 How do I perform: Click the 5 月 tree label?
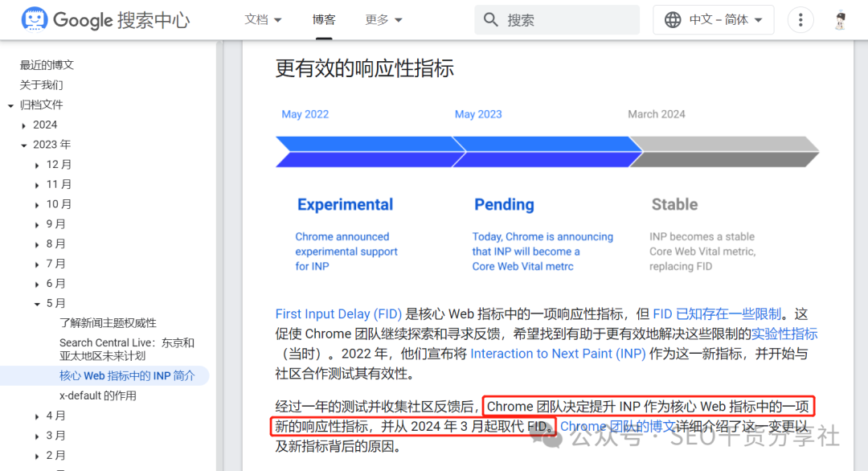[55, 303]
